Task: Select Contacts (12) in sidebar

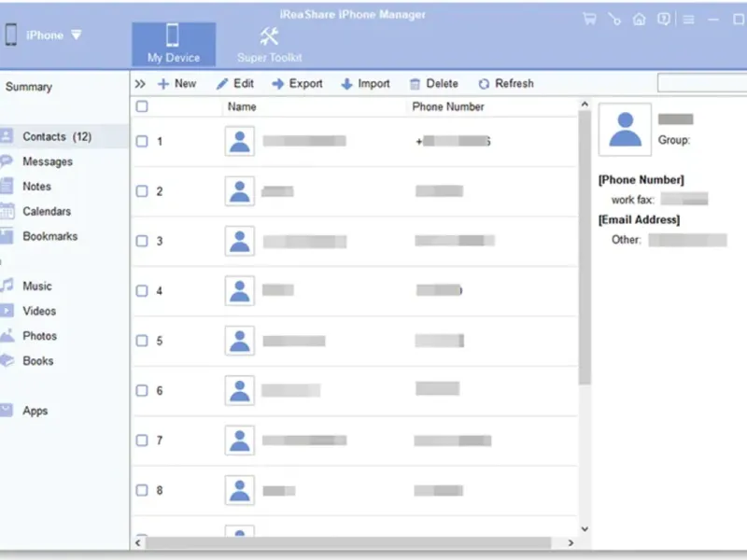Action: (x=64, y=136)
